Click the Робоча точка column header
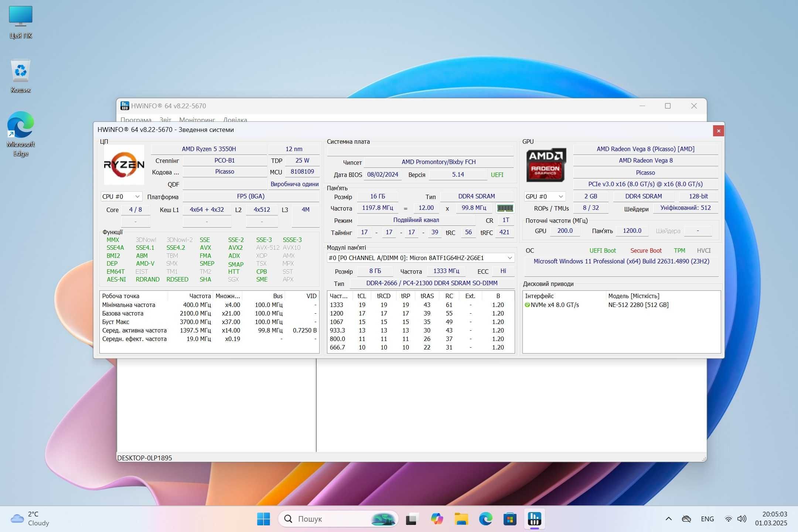798x532 pixels. tap(134, 296)
